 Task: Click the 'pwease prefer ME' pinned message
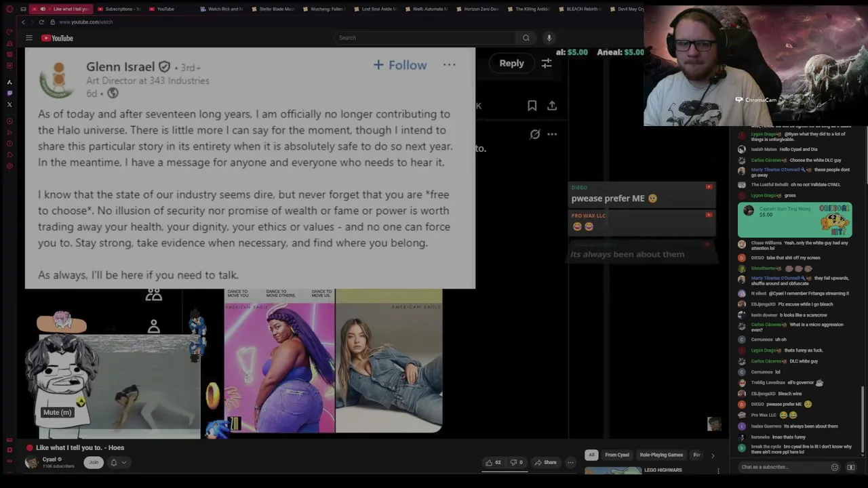[642, 195]
